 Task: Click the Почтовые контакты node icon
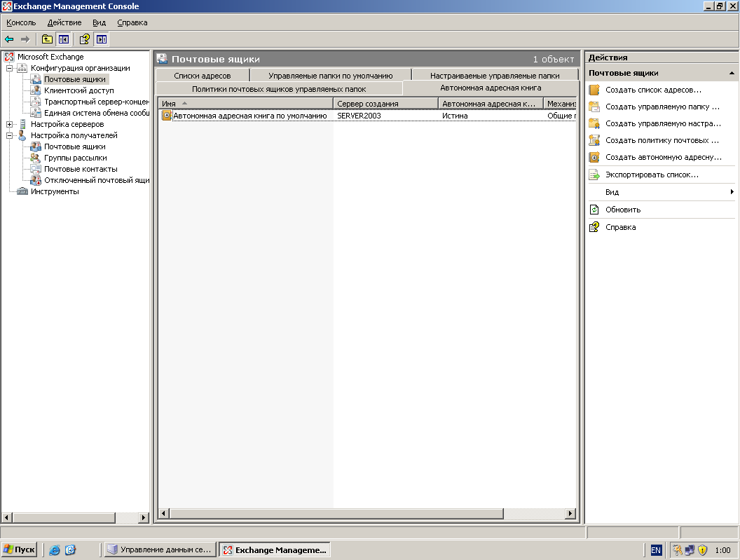click(36, 169)
